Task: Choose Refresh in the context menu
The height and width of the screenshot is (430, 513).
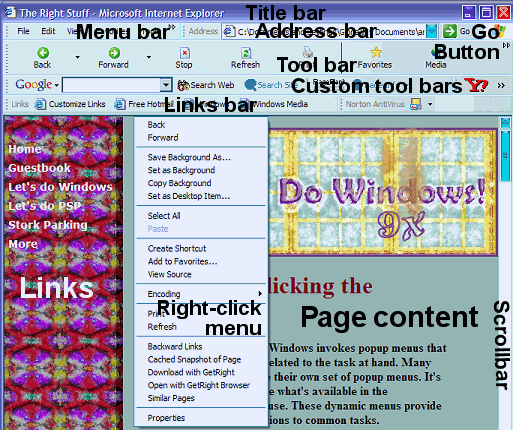Action: pos(201,327)
